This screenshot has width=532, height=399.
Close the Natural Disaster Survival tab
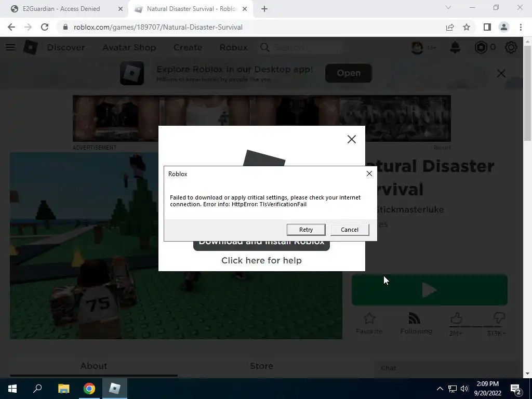point(245,9)
